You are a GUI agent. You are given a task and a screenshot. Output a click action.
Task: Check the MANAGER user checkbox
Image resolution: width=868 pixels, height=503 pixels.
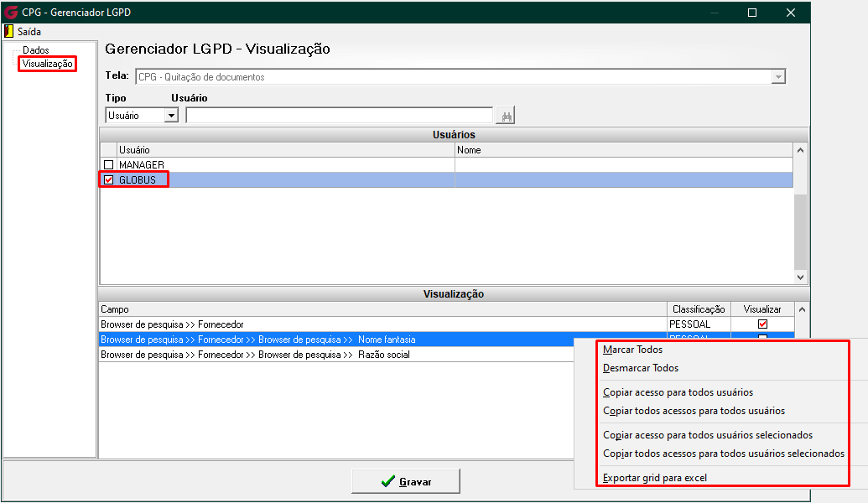(108, 165)
